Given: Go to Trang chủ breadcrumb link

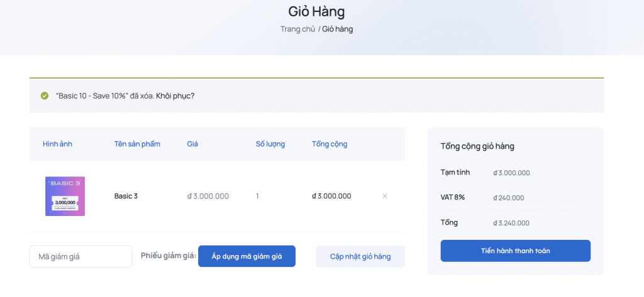Looking at the screenshot, I should pyautogui.click(x=297, y=29).
